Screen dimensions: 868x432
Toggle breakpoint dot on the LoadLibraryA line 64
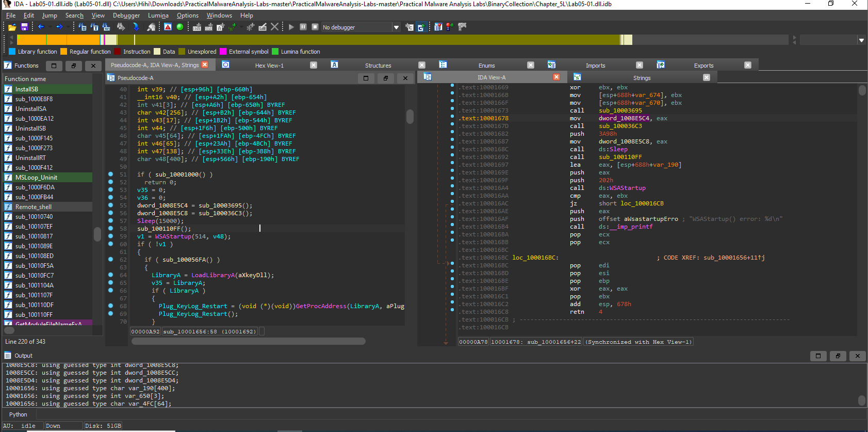click(110, 275)
